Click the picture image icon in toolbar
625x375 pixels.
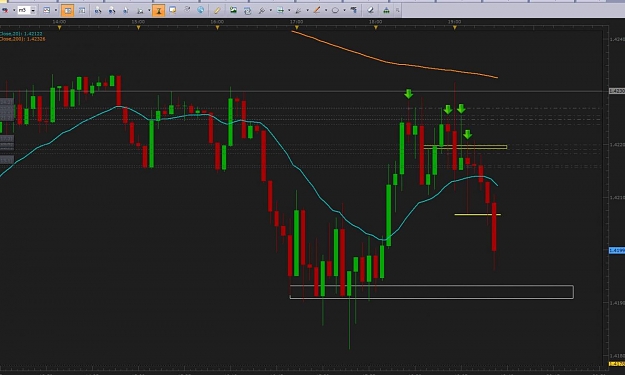pos(233,10)
